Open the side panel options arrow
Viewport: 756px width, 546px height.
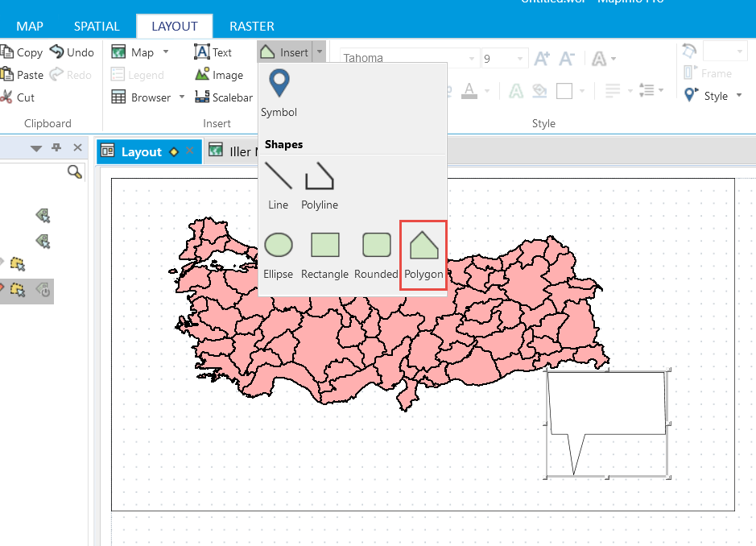35,148
